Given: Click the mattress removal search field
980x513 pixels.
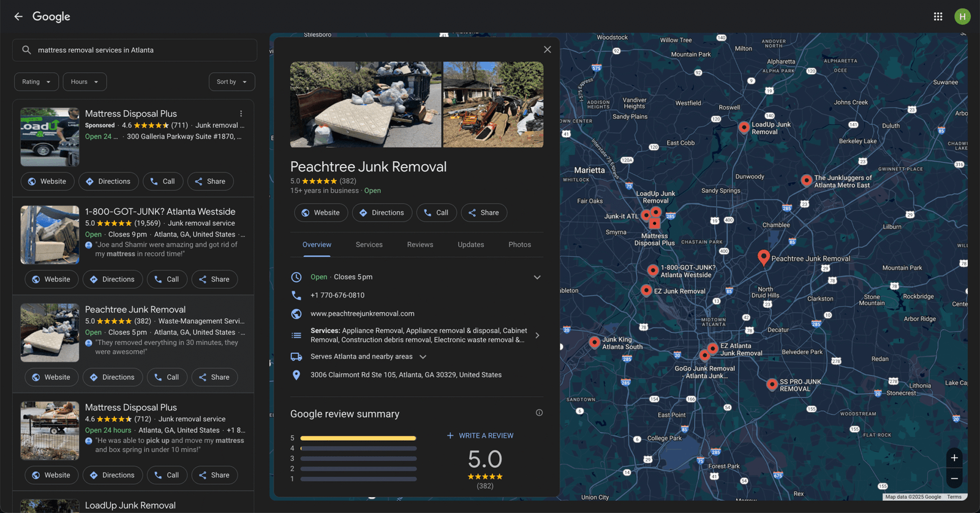Looking at the screenshot, I should [x=135, y=50].
